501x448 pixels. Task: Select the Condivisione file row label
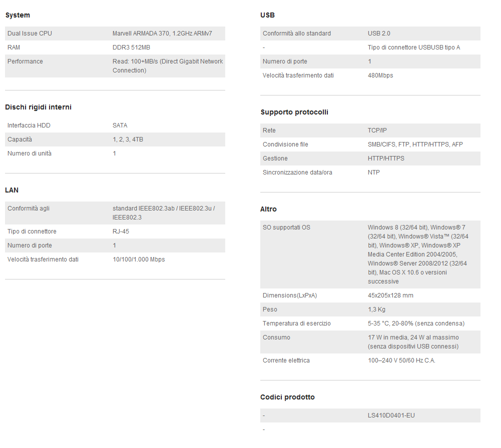(x=285, y=144)
